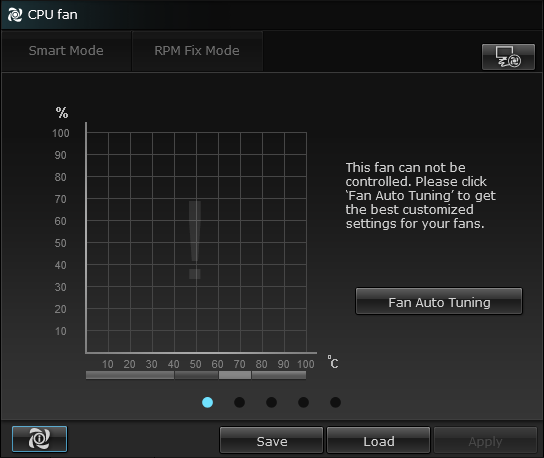Apply the fan settings
Screen dimensions: 544x458
pos(485,441)
